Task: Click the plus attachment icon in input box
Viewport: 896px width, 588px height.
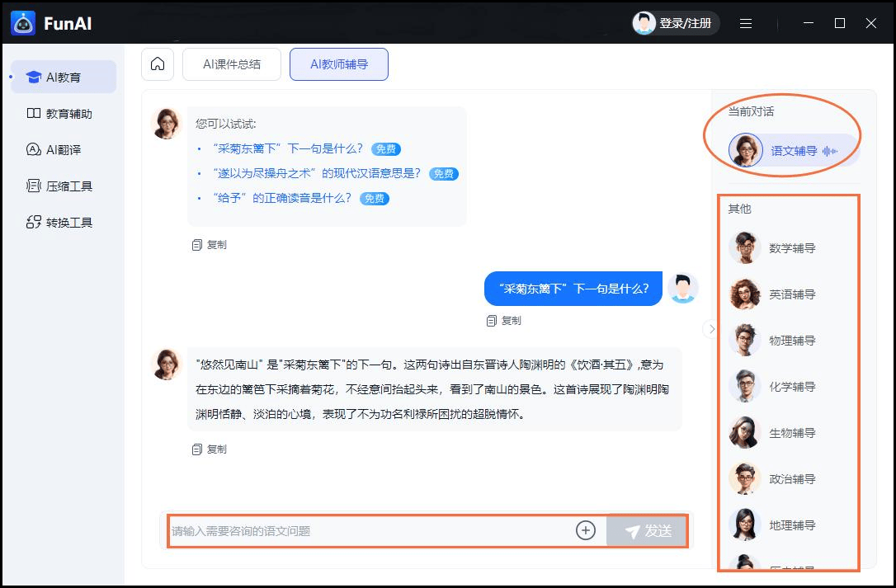Action: [x=586, y=530]
